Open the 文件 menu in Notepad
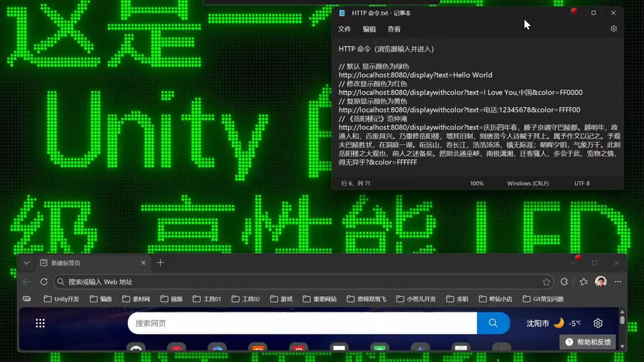The height and width of the screenshot is (362, 644). tap(344, 29)
